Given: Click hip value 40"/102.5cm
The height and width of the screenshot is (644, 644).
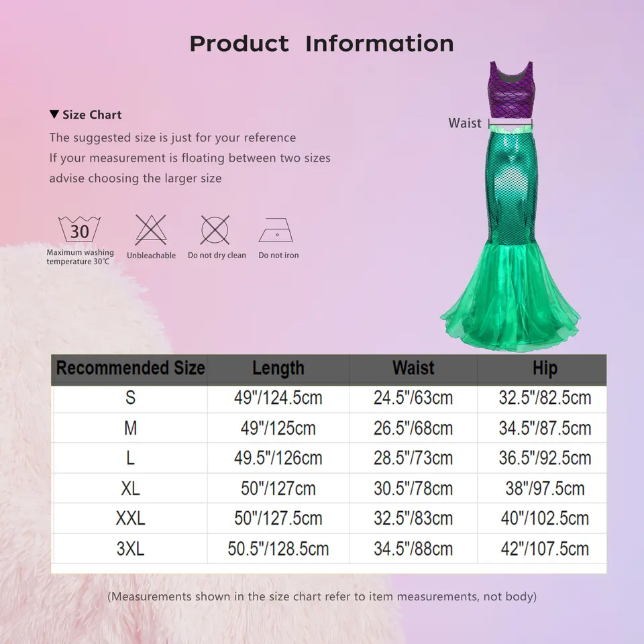Looking at the screenshot, I should point(545,519).
